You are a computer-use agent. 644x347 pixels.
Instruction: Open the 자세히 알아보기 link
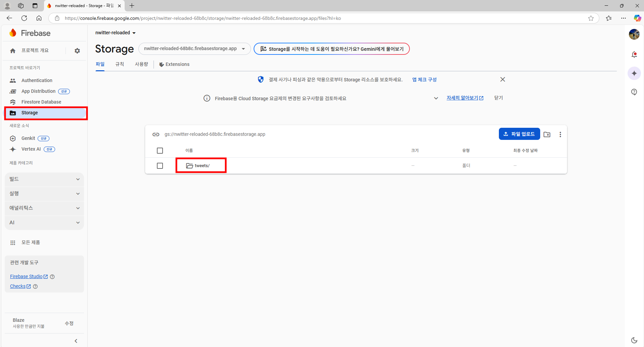point(465,98)
